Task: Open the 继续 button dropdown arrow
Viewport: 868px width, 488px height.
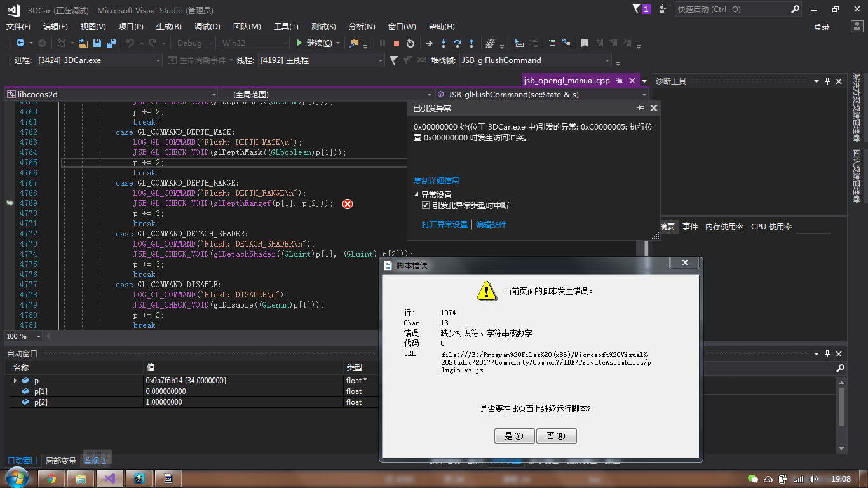Action: [x=338, y=43]
